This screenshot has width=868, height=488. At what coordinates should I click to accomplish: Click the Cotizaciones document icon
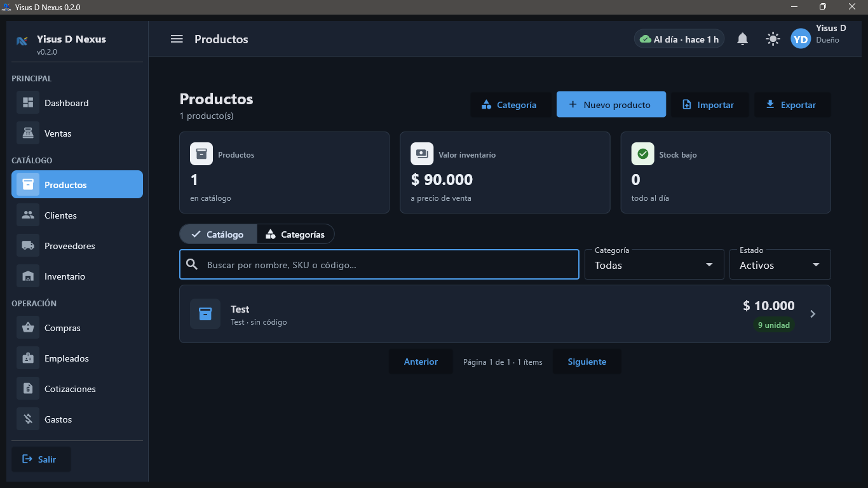pyautogui.click(x=28, y=389)
